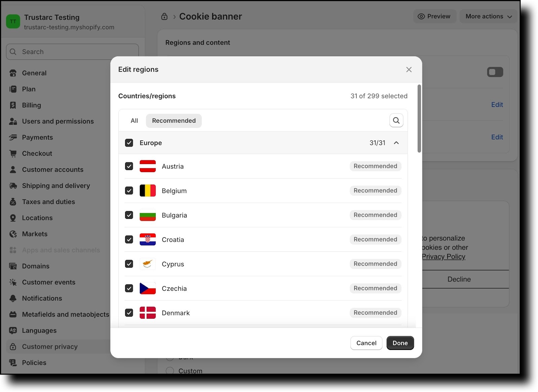Click the Denmark row Recommended badge
This screenshot has width=538, height=392.
pyautogui.click(x=375, y=313)
